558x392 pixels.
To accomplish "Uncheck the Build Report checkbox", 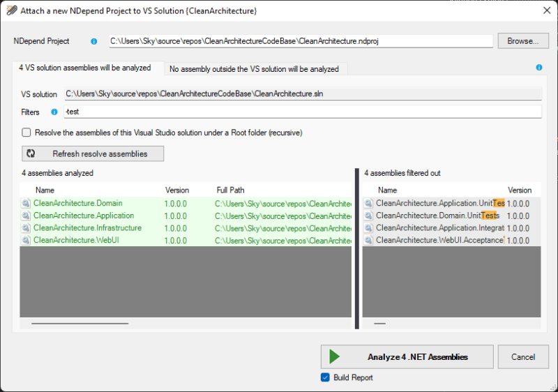I will click(x=325, y=377).
